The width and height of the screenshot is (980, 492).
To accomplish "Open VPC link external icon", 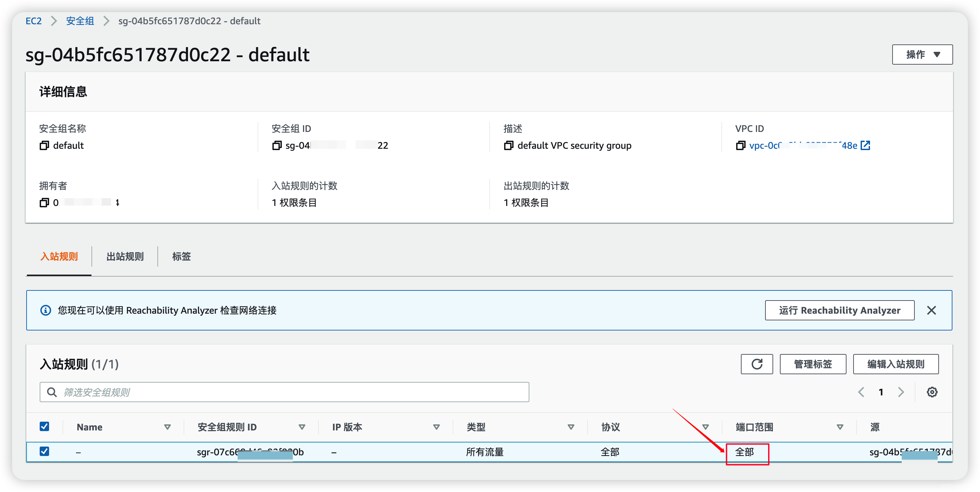I will tap(865, 145).
